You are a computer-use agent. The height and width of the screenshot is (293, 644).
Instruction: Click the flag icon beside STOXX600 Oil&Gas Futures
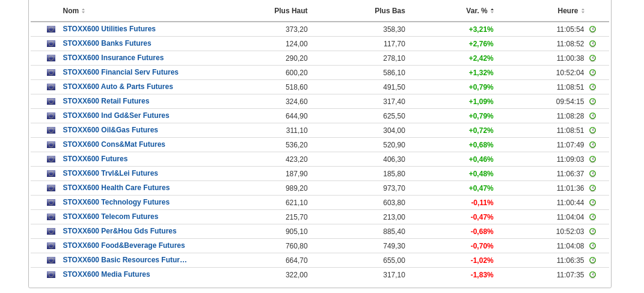coord(51,131)
